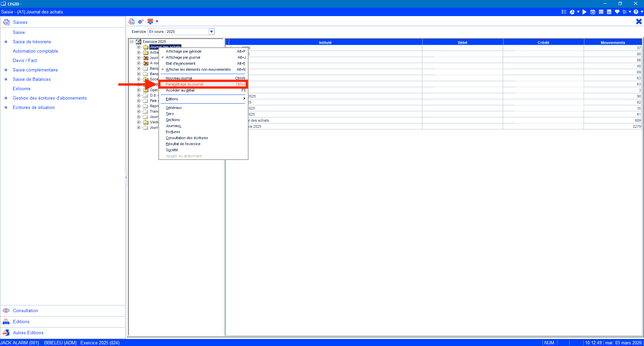Select Affichage par période menu entry
Viewport: 644px width, 346px height.
(x=203, y=51)
